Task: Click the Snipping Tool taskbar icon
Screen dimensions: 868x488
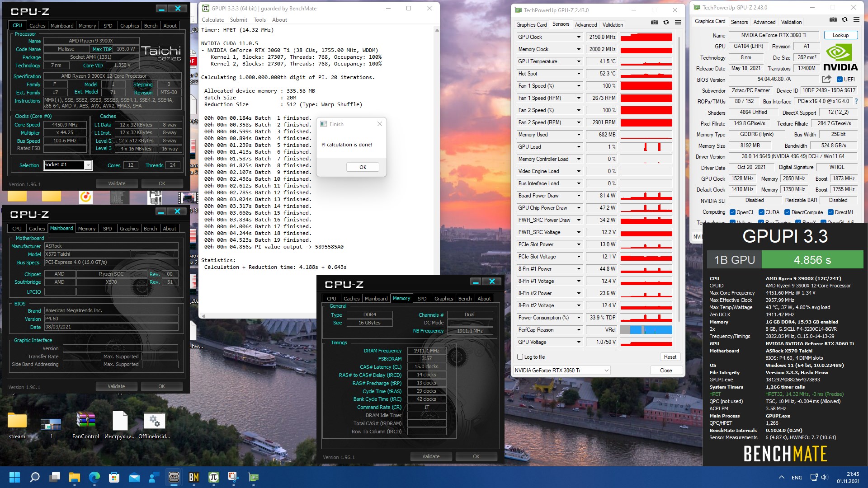Action: [234, 477]
